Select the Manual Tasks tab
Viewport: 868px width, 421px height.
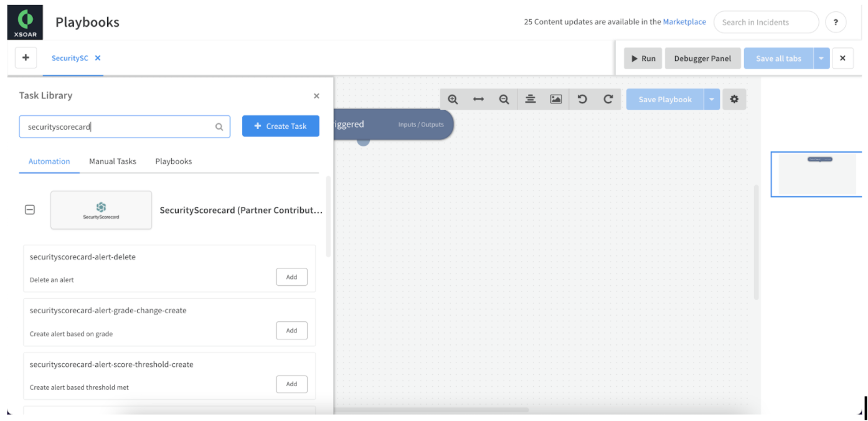click(113, 161)
